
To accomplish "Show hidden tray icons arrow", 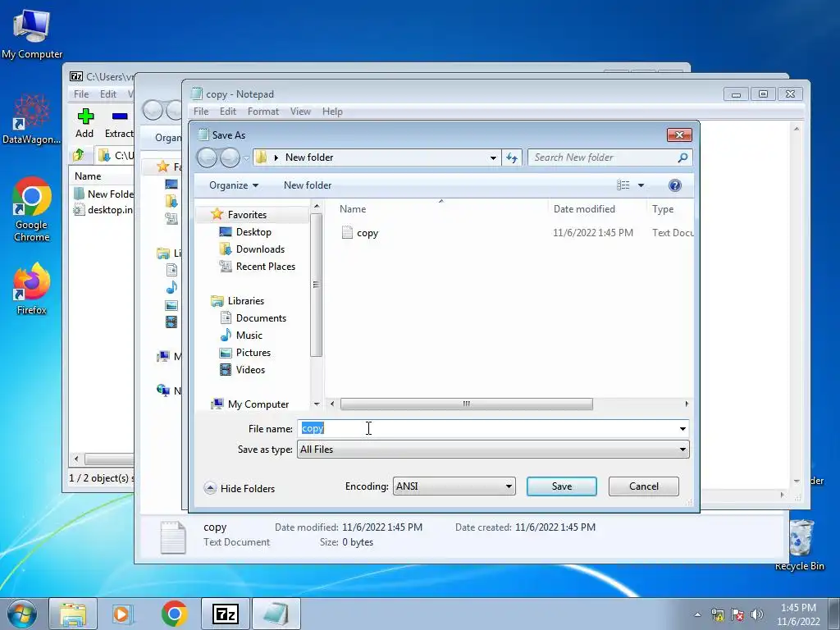I will 697,614.
